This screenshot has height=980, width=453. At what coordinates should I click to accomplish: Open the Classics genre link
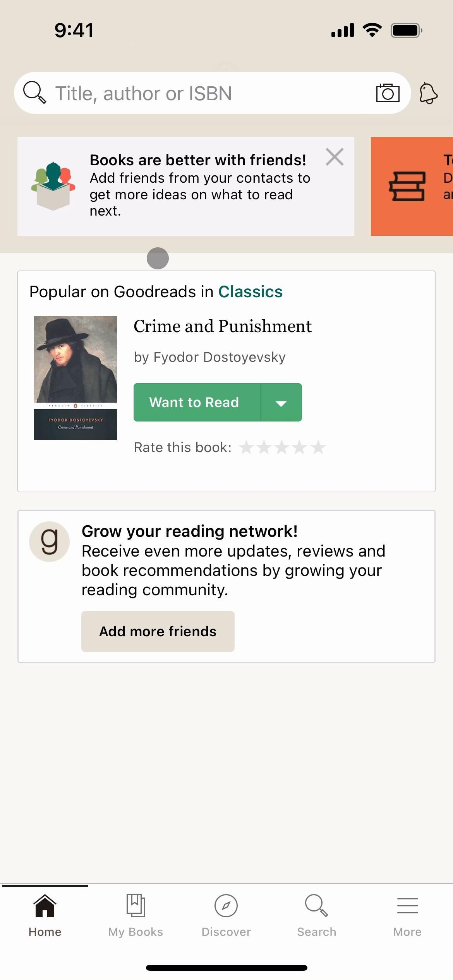pyautogui.click(x=251, y=292)
